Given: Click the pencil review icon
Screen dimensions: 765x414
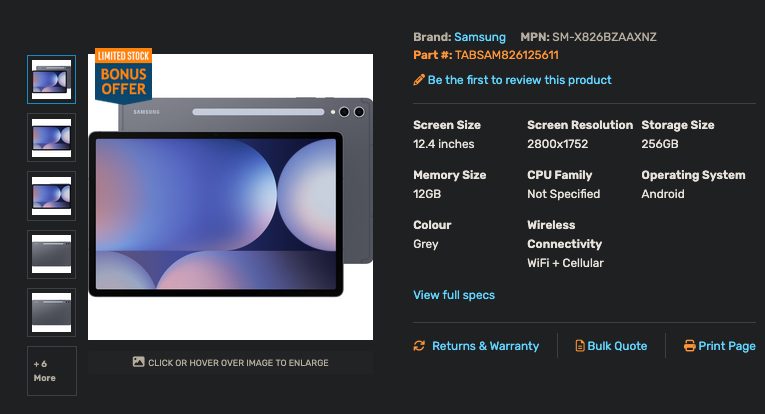Looking at the screenshot, I should [419, 80].
